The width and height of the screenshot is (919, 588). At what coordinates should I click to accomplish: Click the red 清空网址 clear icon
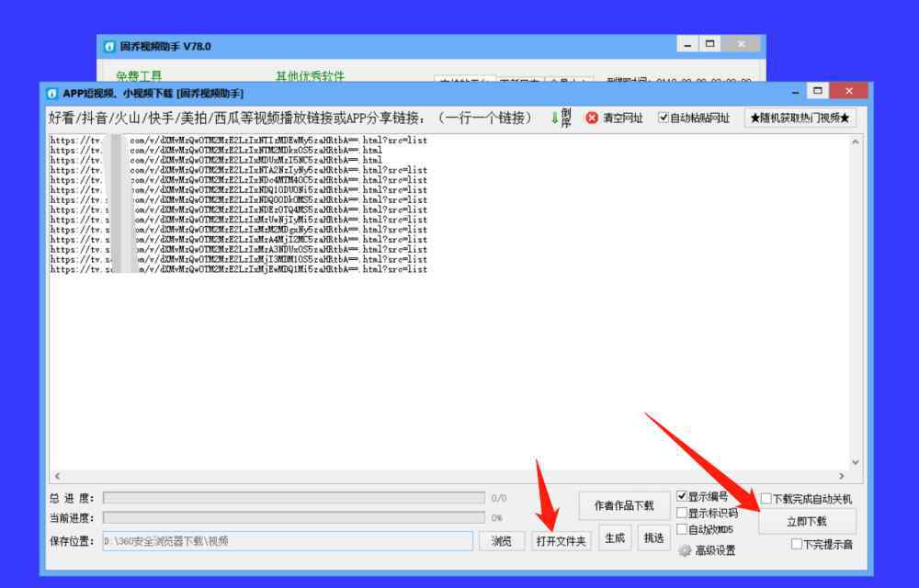(x=592, y=118)
